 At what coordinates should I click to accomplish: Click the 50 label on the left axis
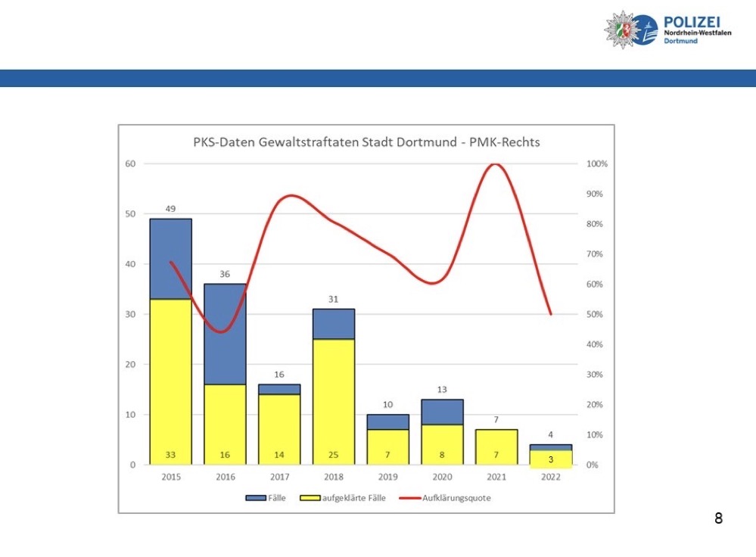pyautogui.click(x=130, y=214)
